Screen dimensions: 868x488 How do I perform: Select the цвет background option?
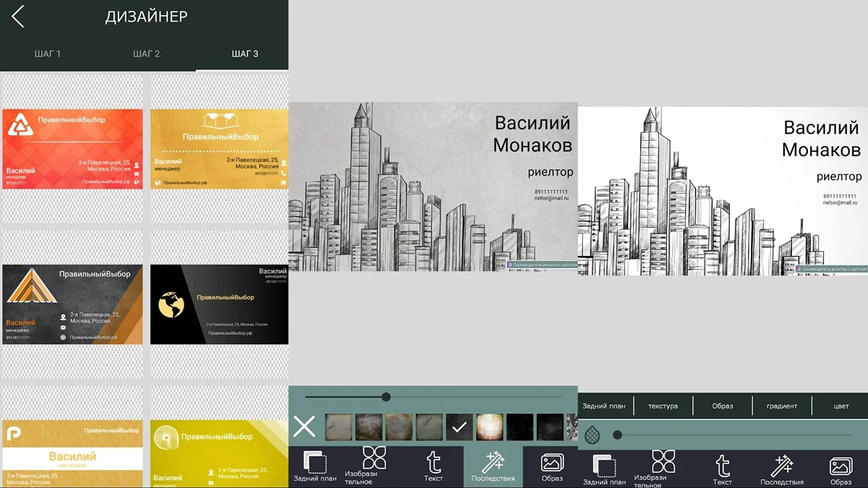tap(841, 406)
